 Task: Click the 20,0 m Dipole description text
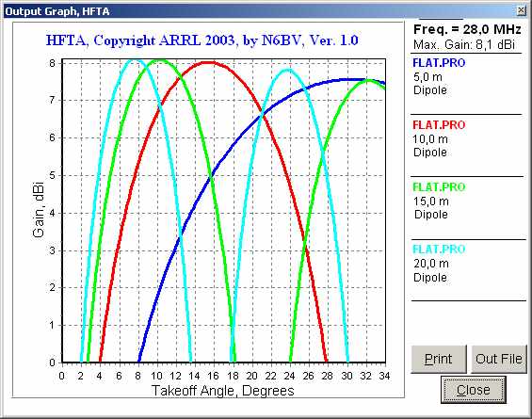430,270
